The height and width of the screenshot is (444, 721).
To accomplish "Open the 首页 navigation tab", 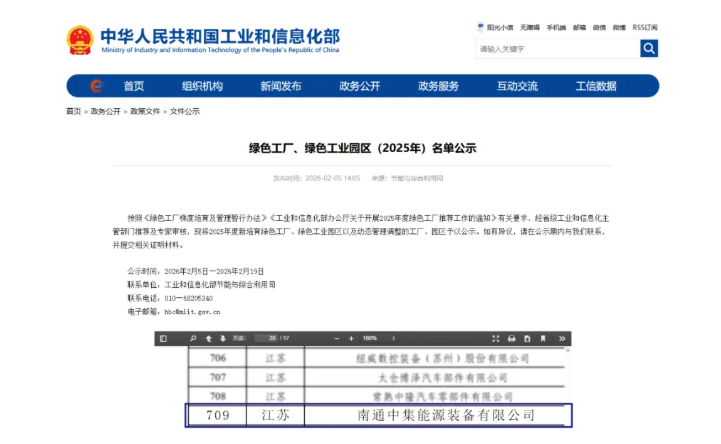I will (133, 86).
